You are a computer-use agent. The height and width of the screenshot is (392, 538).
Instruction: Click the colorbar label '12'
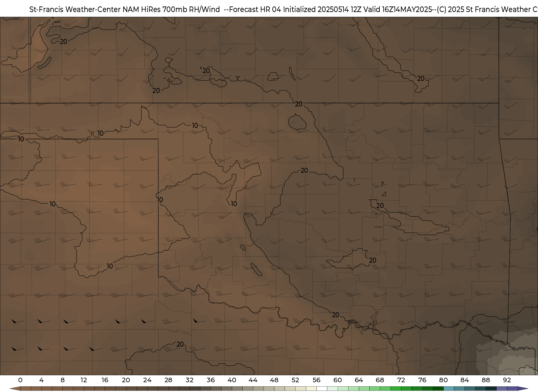[84, 380]
